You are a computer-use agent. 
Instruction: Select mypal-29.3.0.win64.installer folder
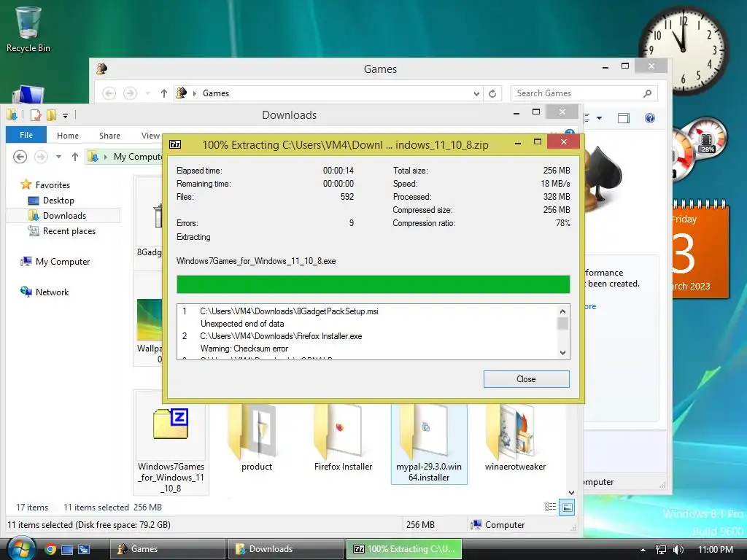tap(429, 443)
